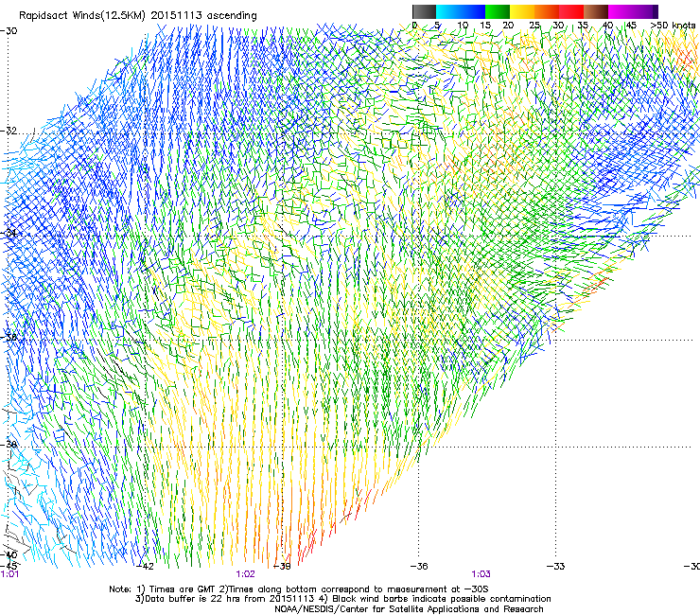Click the '-40' latitude axis label
The height and width of the screenshot is (615, 700).
9,554
